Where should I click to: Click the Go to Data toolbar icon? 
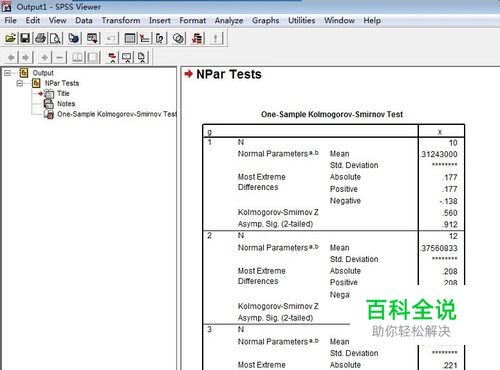pyautogui.click(x=130, y=38)
